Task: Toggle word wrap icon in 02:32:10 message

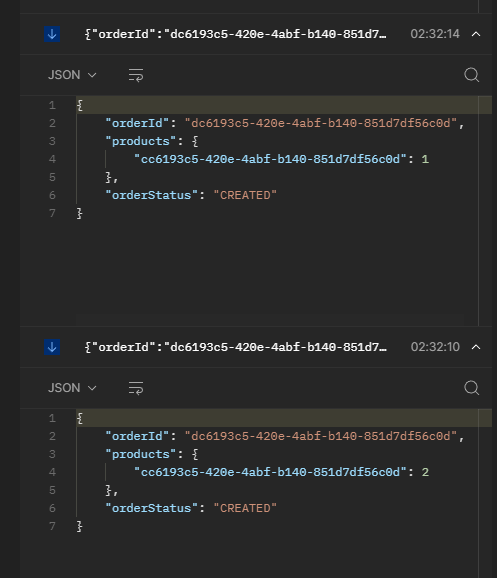Action: coord(136,388)
